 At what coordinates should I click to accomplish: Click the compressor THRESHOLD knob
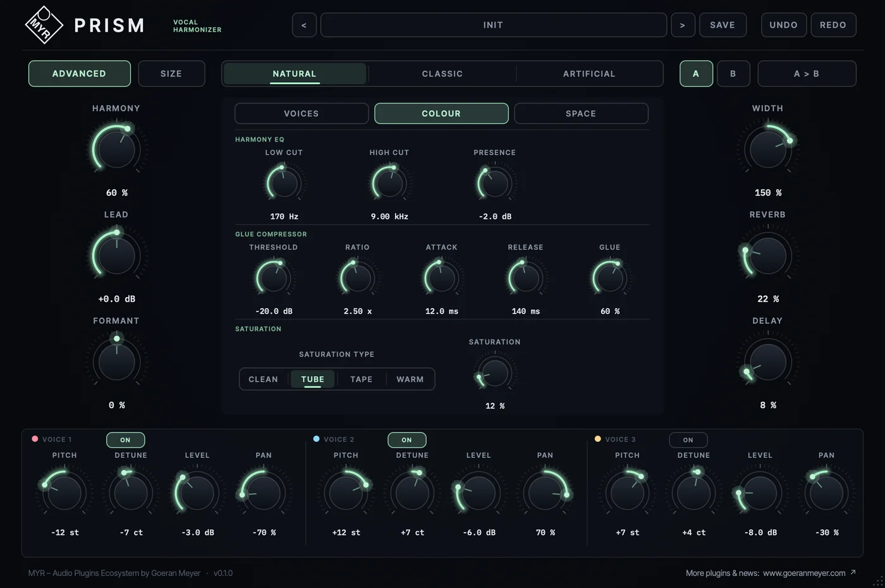click(x=273, y=278)
